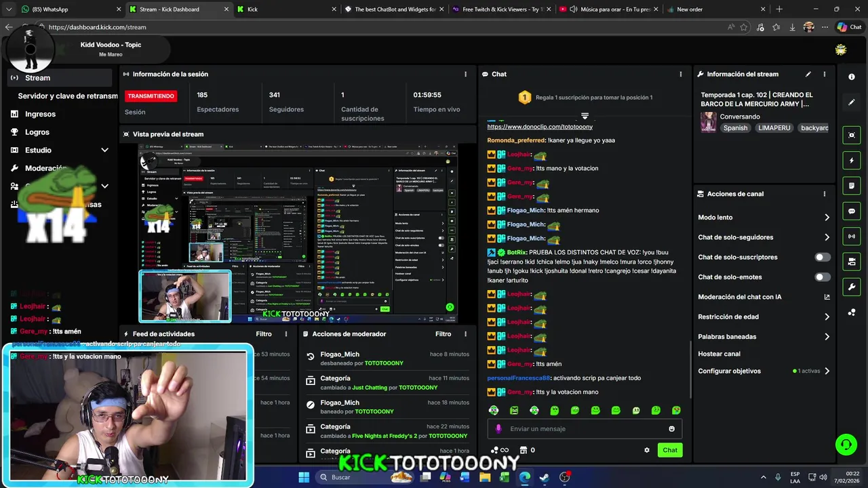Switch to the Kick browser tab
Image resolution: width=868 pixels, height=488 pixels.
click(286, 9)
